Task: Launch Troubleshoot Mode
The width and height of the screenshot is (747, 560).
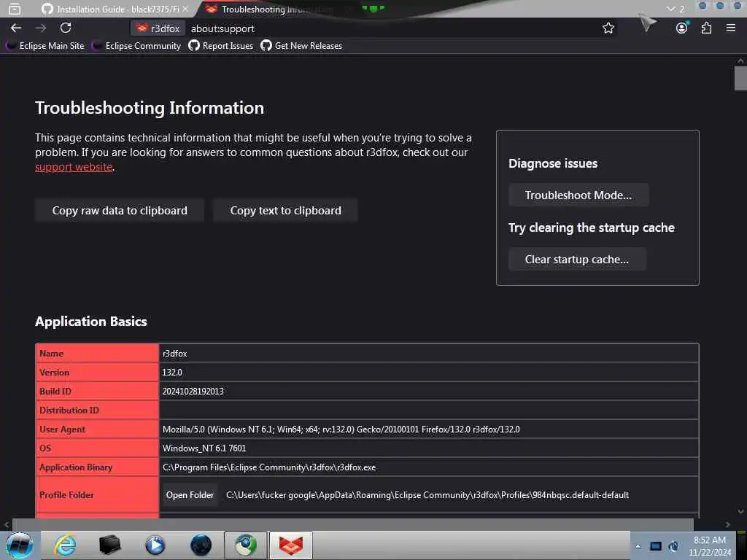Action: [x=578, y=195]
